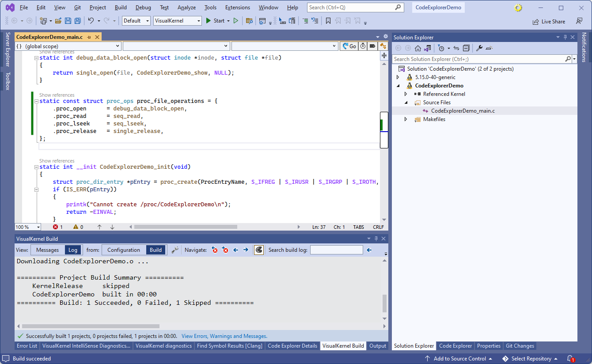Navigate to previous error in build log

[215, 250]
